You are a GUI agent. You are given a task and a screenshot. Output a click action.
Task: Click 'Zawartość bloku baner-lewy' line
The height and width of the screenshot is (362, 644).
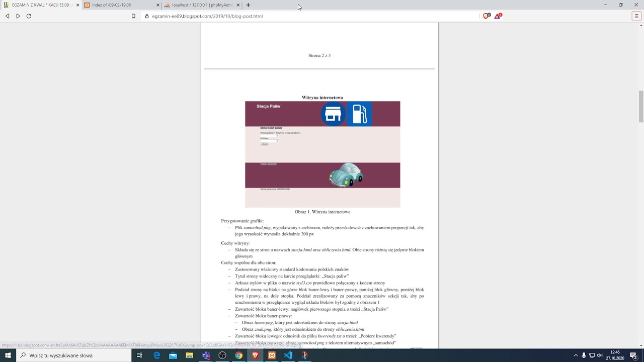(311, 309)
